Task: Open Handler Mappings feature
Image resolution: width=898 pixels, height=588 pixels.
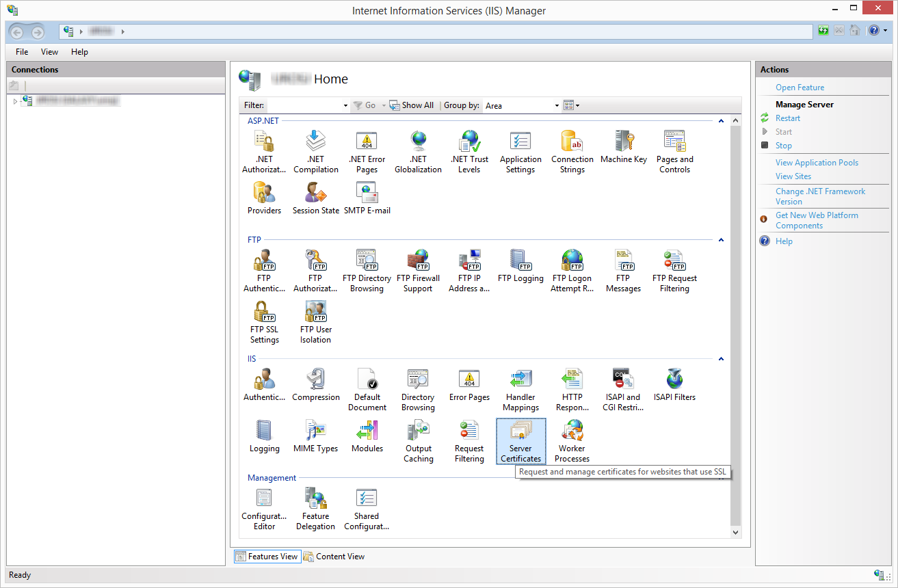Action: pos(520,390)
